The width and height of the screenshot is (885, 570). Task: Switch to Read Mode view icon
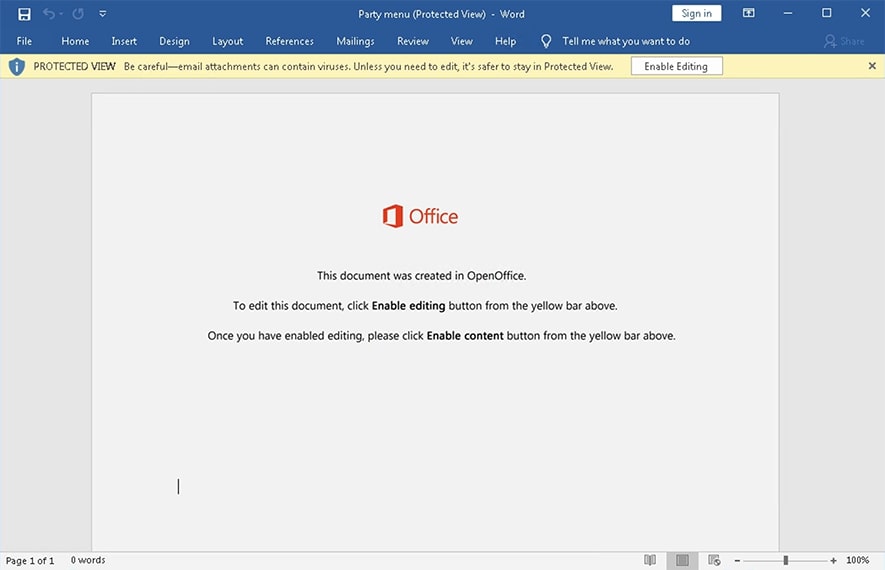650,560
